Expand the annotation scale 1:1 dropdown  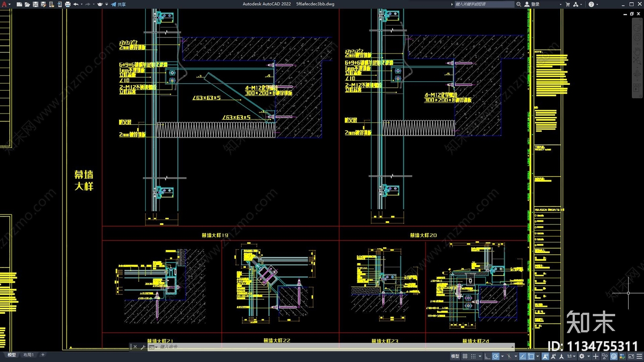pyautogui.click(x=572, y=356)
